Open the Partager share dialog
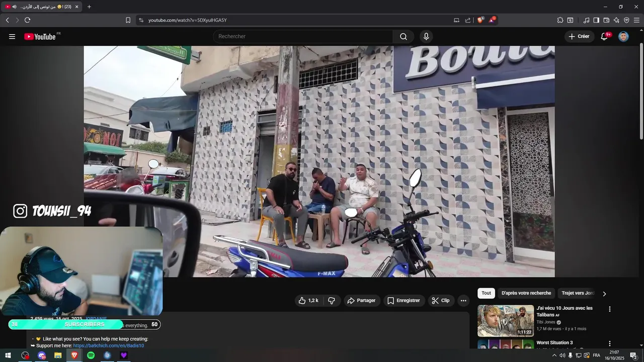Viewport: 644px width, 362px height. tap(361, 301)
